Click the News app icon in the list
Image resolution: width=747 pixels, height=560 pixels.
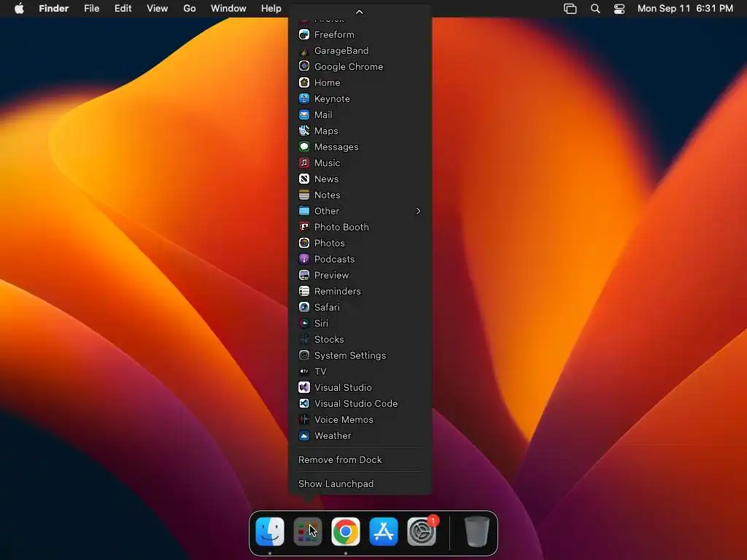[304, 179]
